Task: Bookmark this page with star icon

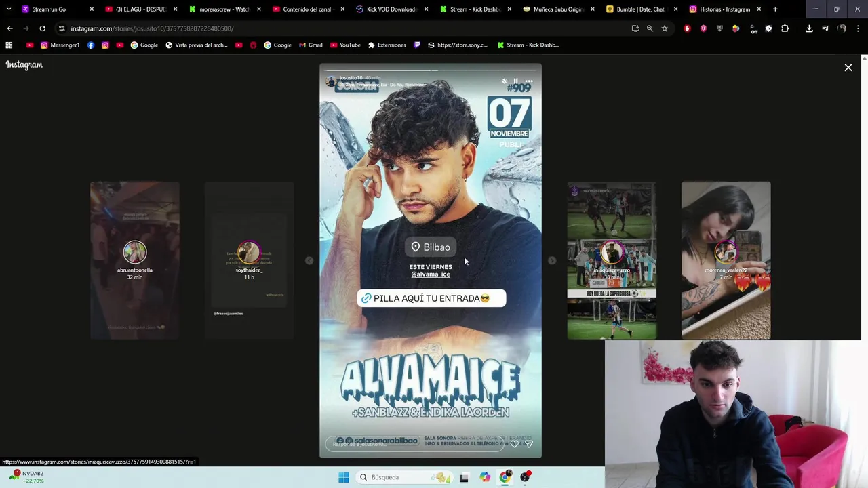Action: click(665, 28)
